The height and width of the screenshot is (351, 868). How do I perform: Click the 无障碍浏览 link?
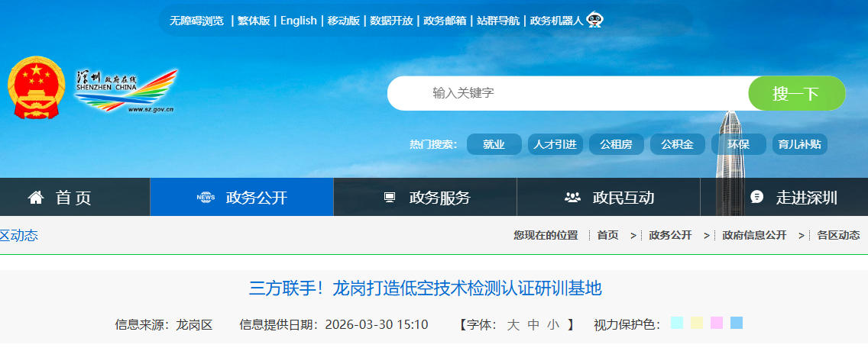point(196,21)
